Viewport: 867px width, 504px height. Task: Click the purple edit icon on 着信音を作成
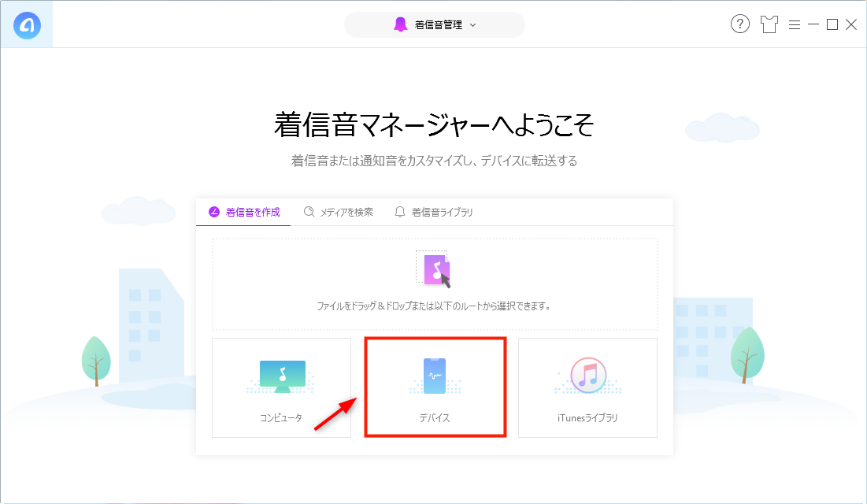click(x=214, y=212)
